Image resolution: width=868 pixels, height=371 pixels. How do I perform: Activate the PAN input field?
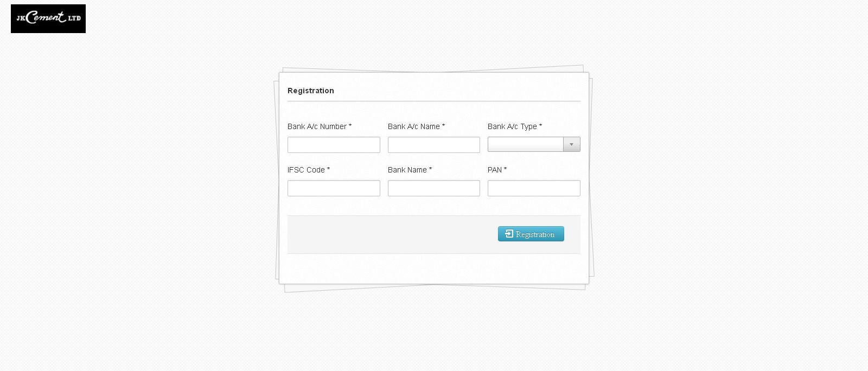point(534,188)
